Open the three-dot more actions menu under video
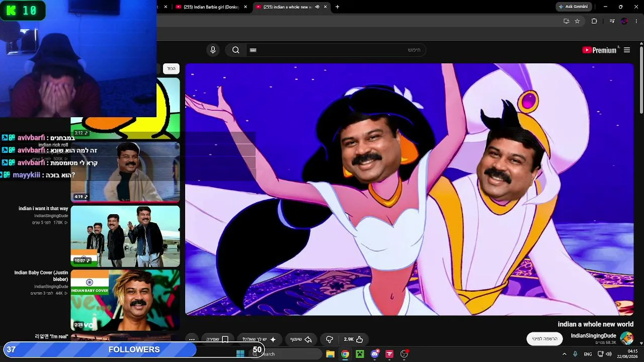Screen dimensions: 644x362 pyautogui.click(x=192, y=339)
